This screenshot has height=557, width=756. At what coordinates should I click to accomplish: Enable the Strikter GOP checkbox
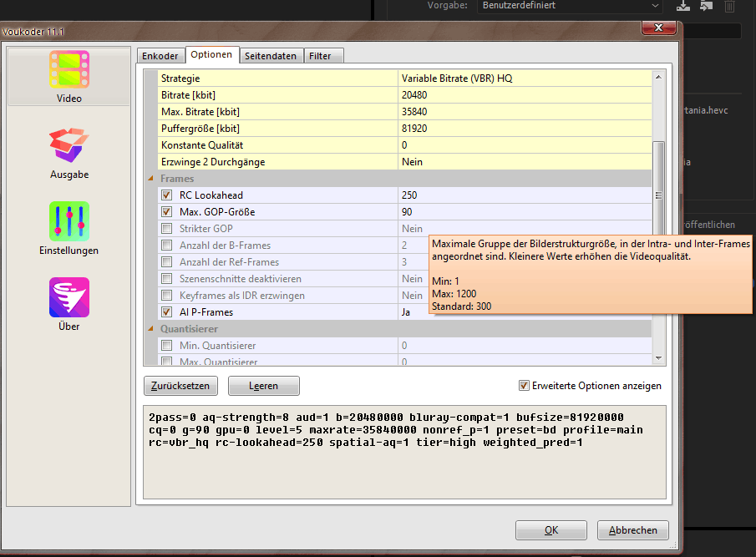(x=166, y=229)
